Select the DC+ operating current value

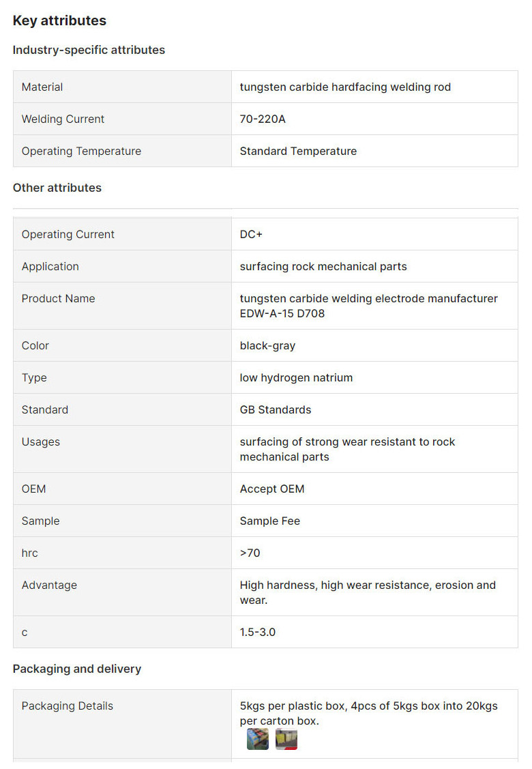pyautogui.click(x=251, y=234)
